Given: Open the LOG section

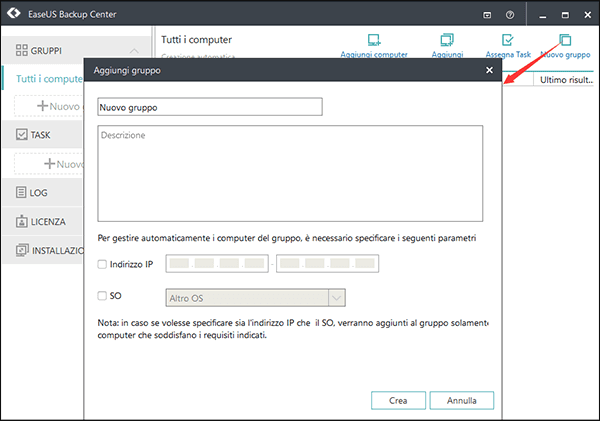Looking at the screenshot, I should 42,192.
